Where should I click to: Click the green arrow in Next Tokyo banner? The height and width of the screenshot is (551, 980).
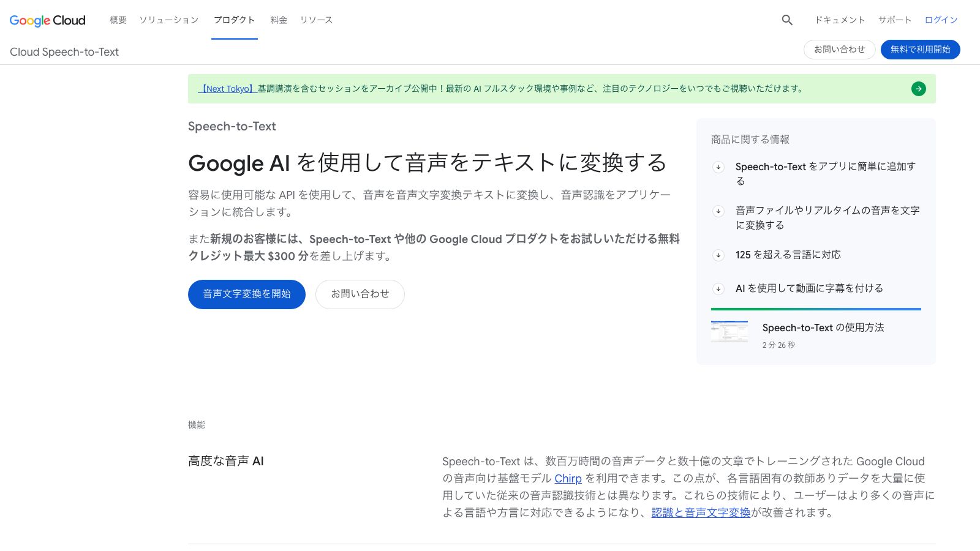918,89
